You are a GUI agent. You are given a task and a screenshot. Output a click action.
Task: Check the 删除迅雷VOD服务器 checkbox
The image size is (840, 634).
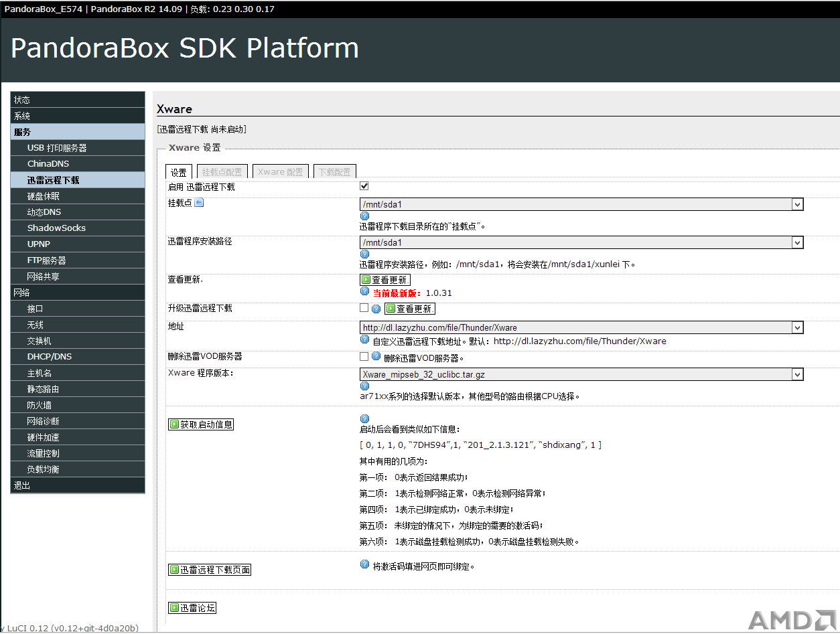click(364, 356)
